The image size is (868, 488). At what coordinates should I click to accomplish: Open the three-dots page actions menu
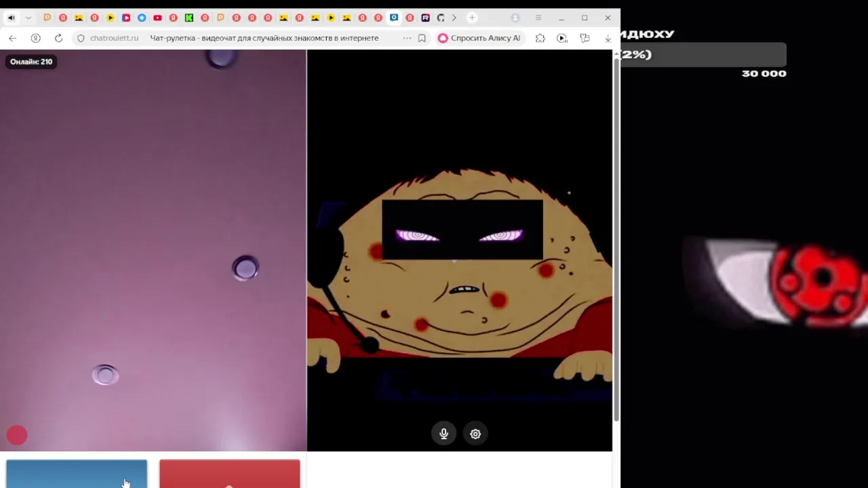click(407, 38)
